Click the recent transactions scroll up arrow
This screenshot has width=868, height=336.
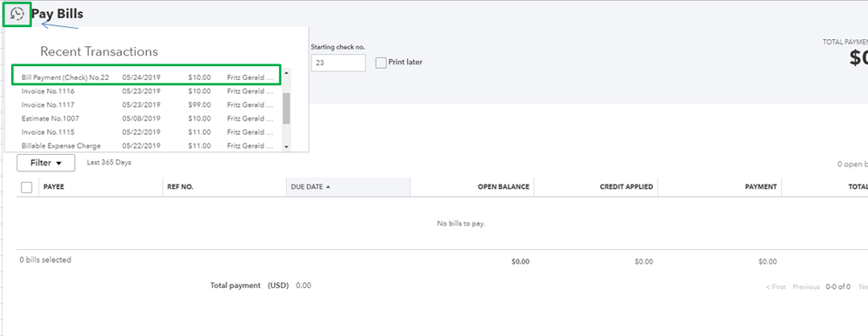pos(286,72)
